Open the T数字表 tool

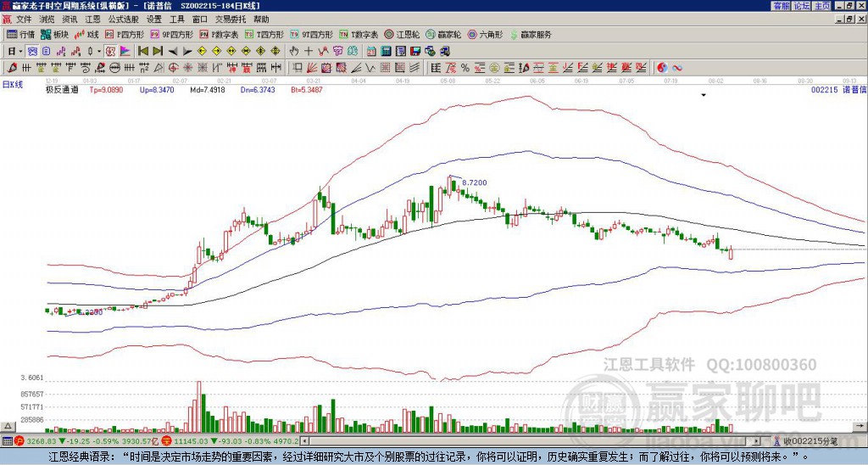click(359, 34)
